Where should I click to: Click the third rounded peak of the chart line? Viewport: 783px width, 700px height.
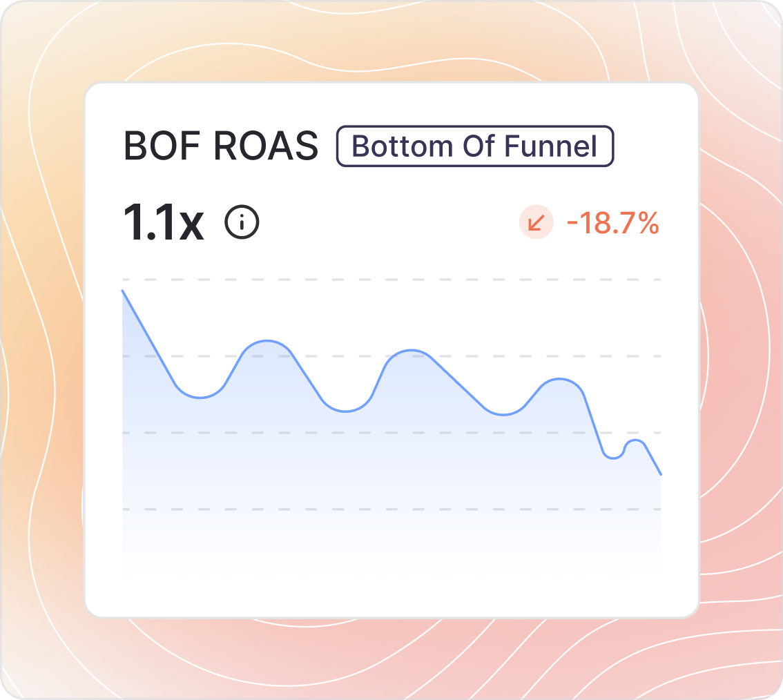559,379
